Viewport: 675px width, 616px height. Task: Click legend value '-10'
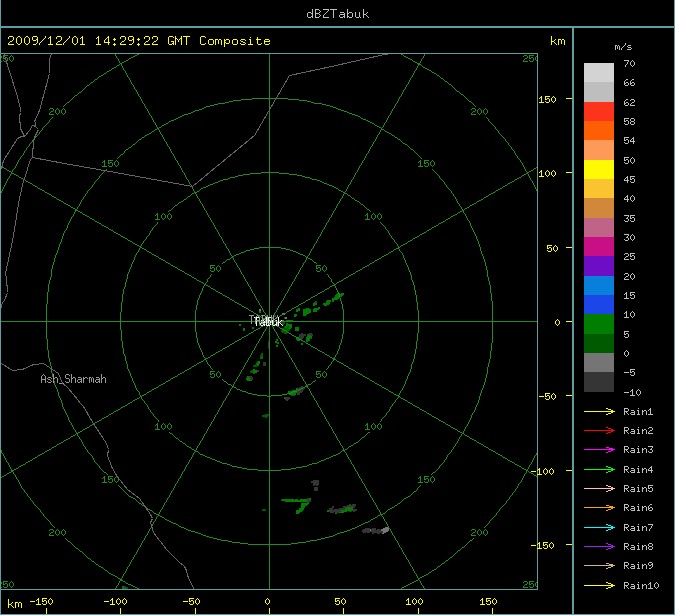pos(632,393)
